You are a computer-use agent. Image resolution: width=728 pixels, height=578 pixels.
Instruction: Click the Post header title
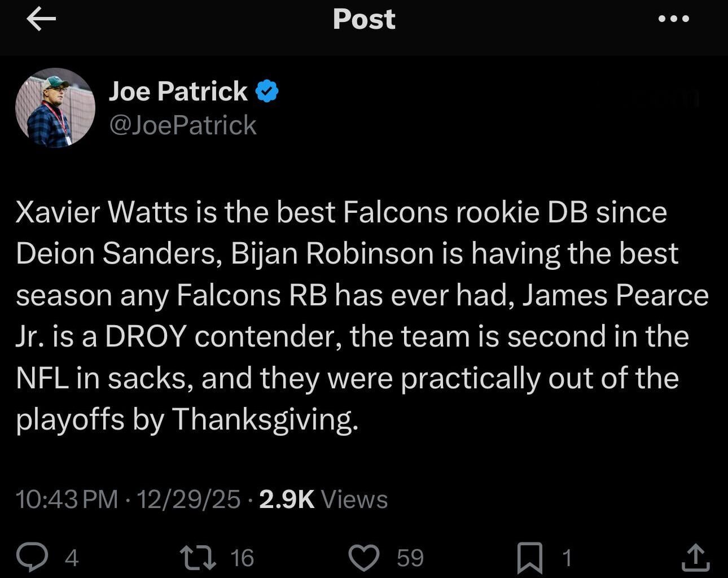(x=364, y=19)
